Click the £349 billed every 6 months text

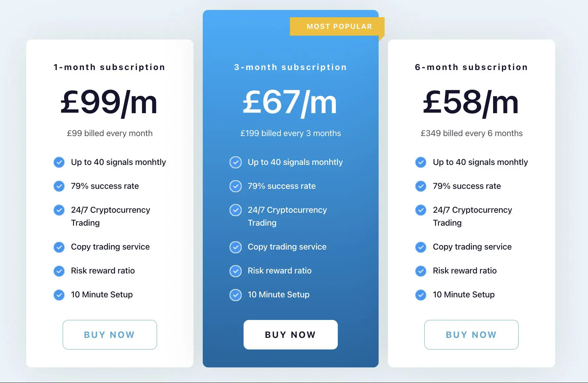471,133
